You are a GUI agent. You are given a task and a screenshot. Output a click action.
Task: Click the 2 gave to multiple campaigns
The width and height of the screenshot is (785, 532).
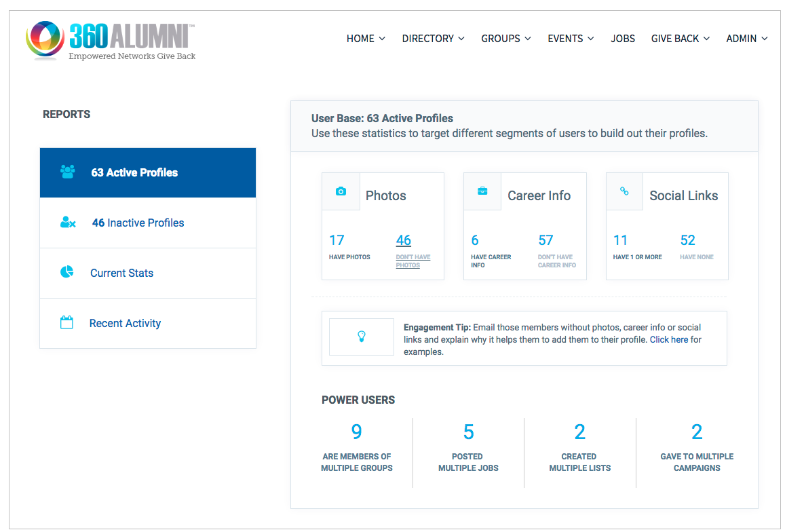click(x=697, y=432)
